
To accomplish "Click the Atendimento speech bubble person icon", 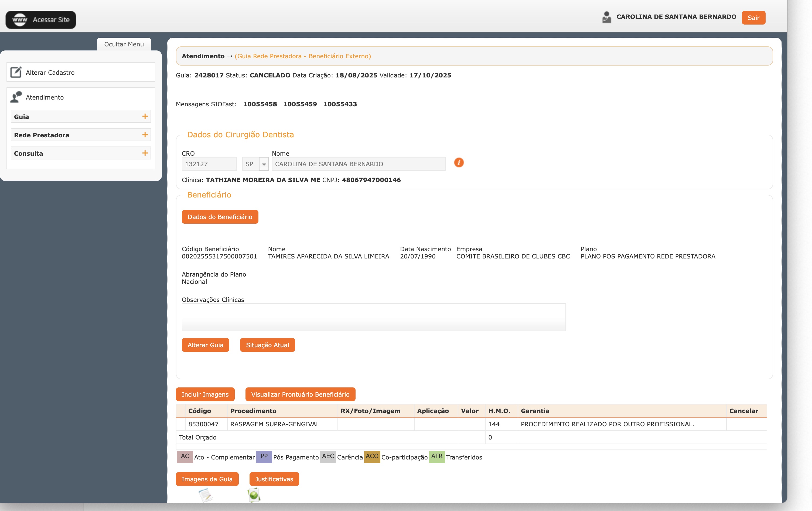I will click(x=16, y=97).
